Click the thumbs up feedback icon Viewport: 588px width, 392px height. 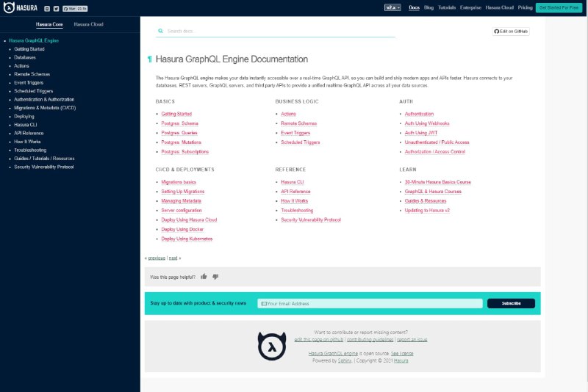pyautogui.click(x=204, y=277)
